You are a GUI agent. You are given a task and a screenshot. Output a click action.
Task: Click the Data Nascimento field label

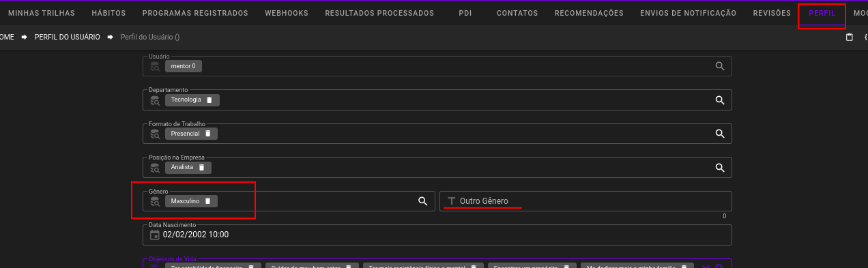tap(172, 225)
